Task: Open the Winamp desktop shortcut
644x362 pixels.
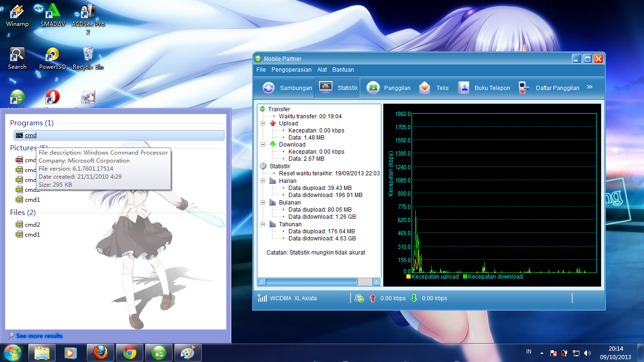Action: (x=17, y=15)
